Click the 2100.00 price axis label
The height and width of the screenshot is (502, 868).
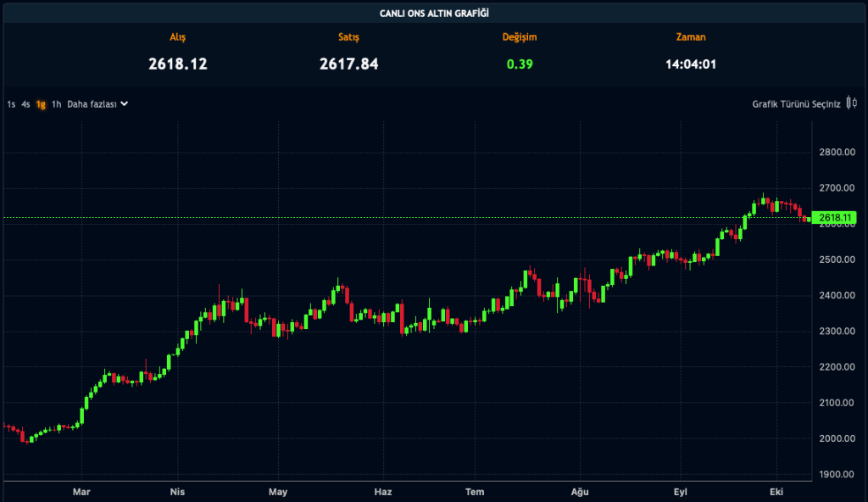(x=837, y=403)
